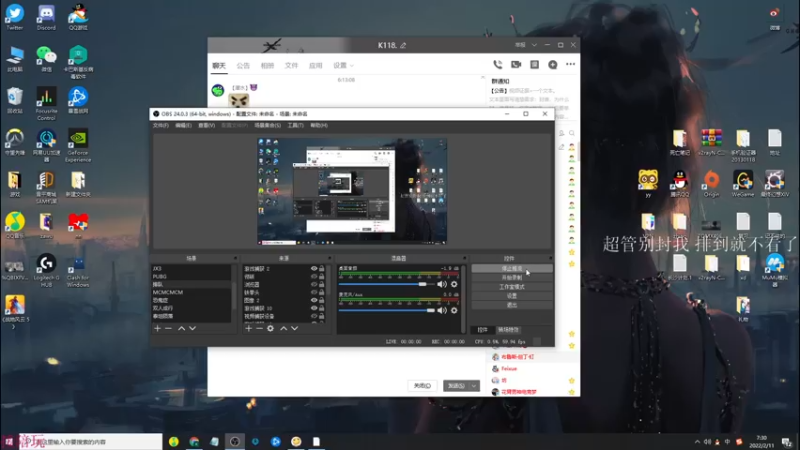Start a video call in QQ group window
This screenshot has width=800, height=450.
coord(516,65)
